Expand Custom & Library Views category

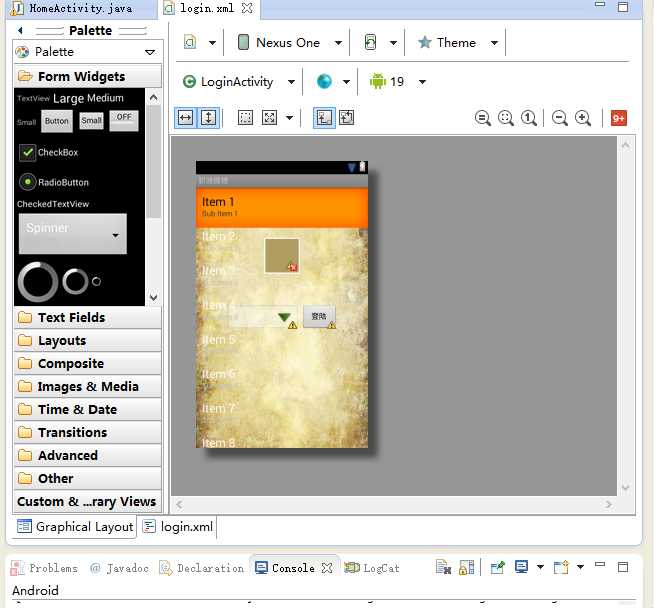[88, 501]
